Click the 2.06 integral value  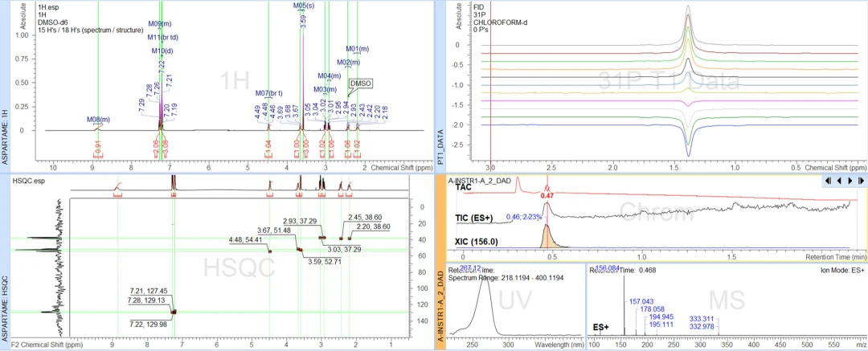156,147
